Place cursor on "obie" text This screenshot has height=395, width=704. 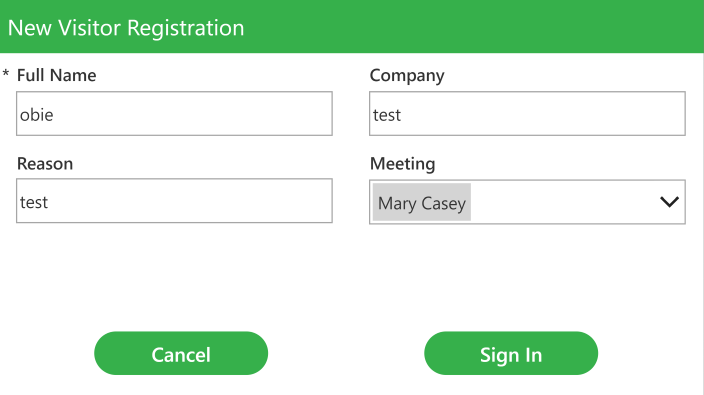coord(36,115)
